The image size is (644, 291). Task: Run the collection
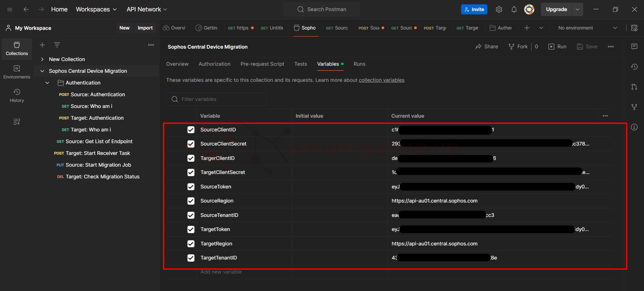pos(557,47)
